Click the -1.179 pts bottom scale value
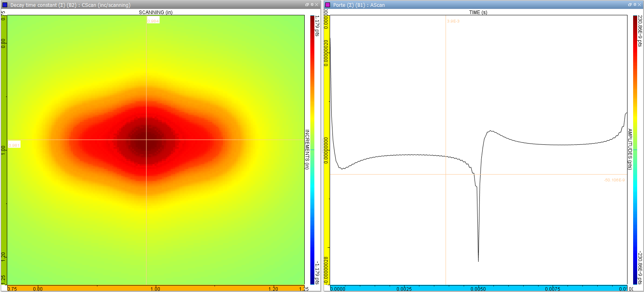 coord(317,273)
